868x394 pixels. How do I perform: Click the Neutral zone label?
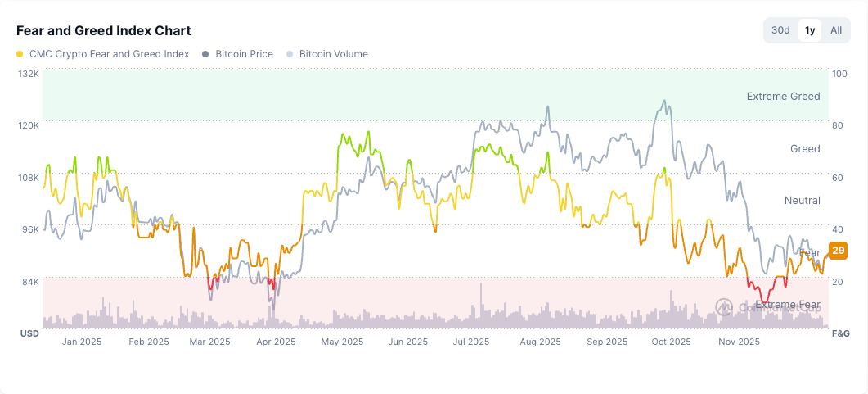(802, 201)
